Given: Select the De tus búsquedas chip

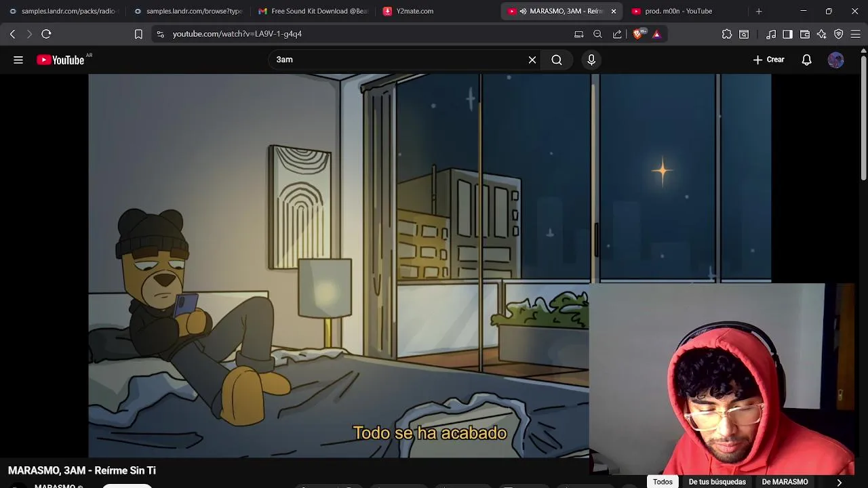Looking at the screenshot, I should [x=717, y=482].
